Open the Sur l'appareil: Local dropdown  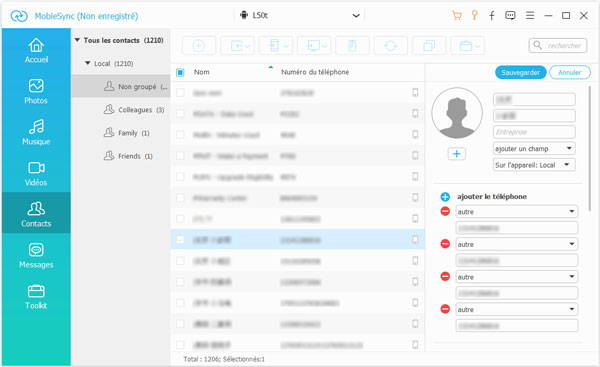(534, 165)
